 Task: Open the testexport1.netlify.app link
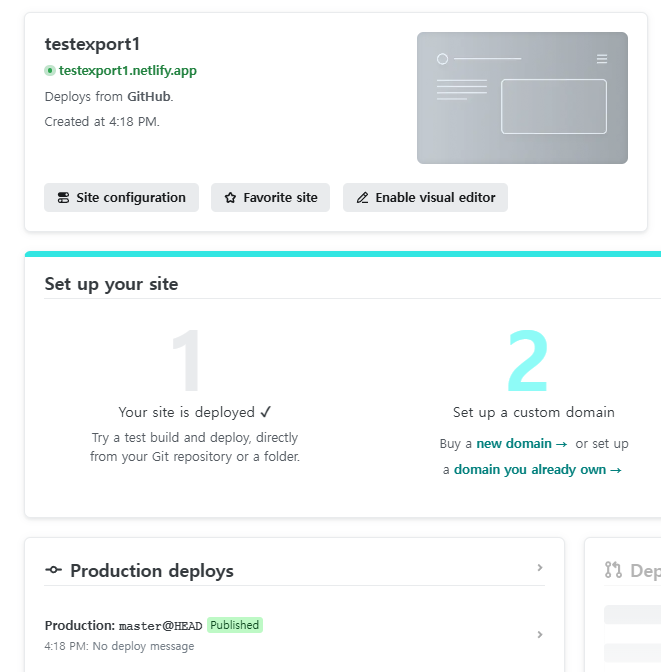coord(128,70)
